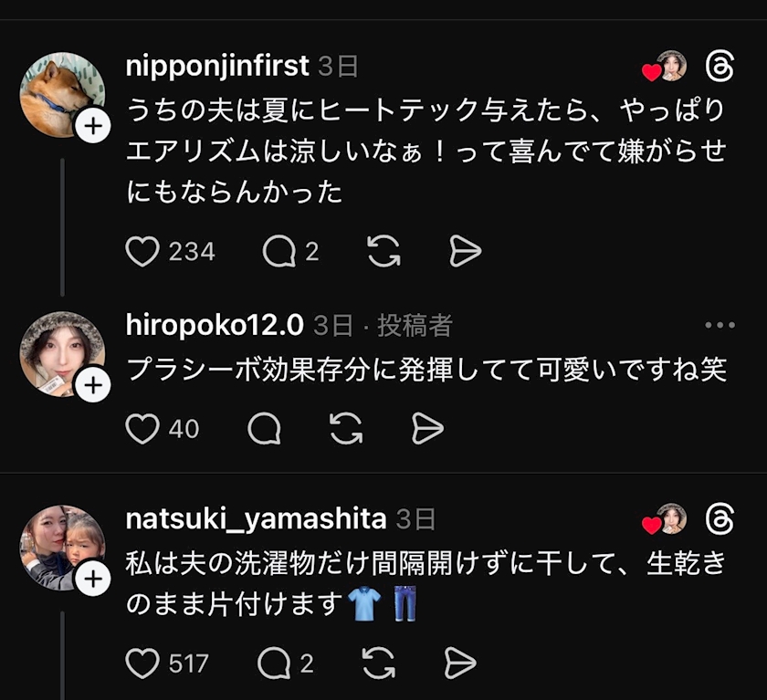767x700 pixels.
Task: Share the natsuki_yamashita comment
Action: pyautogui.click(x=459, y=663)
